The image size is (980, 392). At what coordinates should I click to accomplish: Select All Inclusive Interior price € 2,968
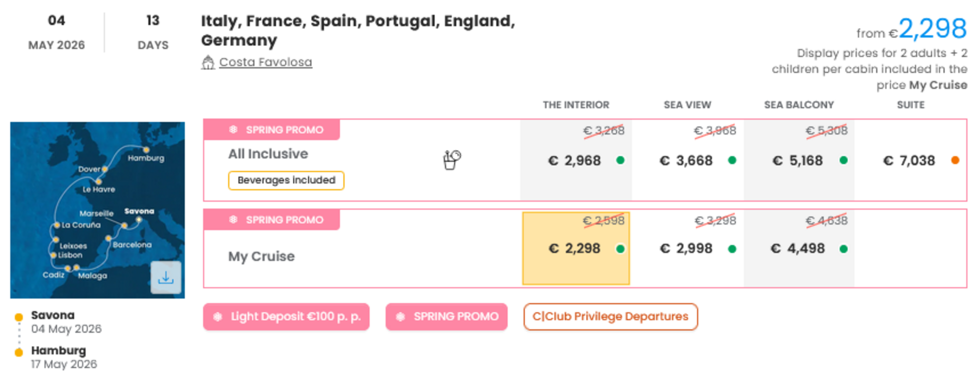[x=575, y=161]
